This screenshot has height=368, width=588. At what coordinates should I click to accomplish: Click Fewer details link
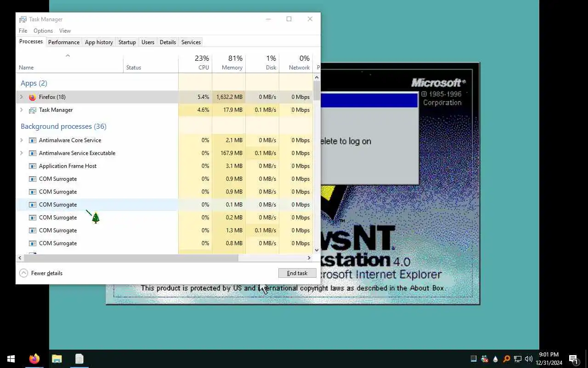pos(47,273)
